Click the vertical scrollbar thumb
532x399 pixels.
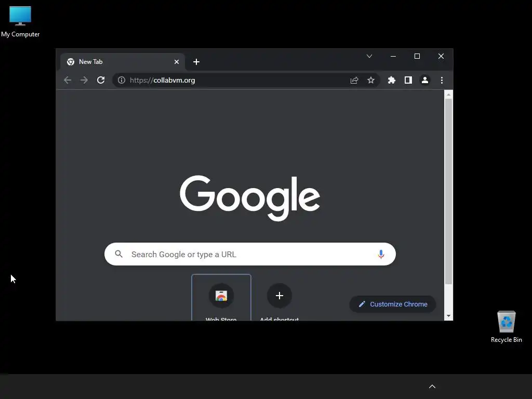448,191
